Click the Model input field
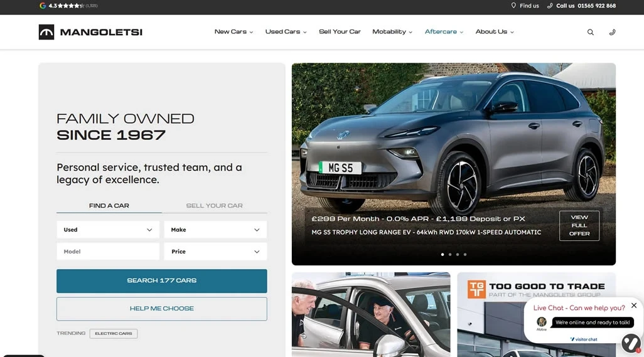This screenshot has height=357, width=644. point(108,252)
